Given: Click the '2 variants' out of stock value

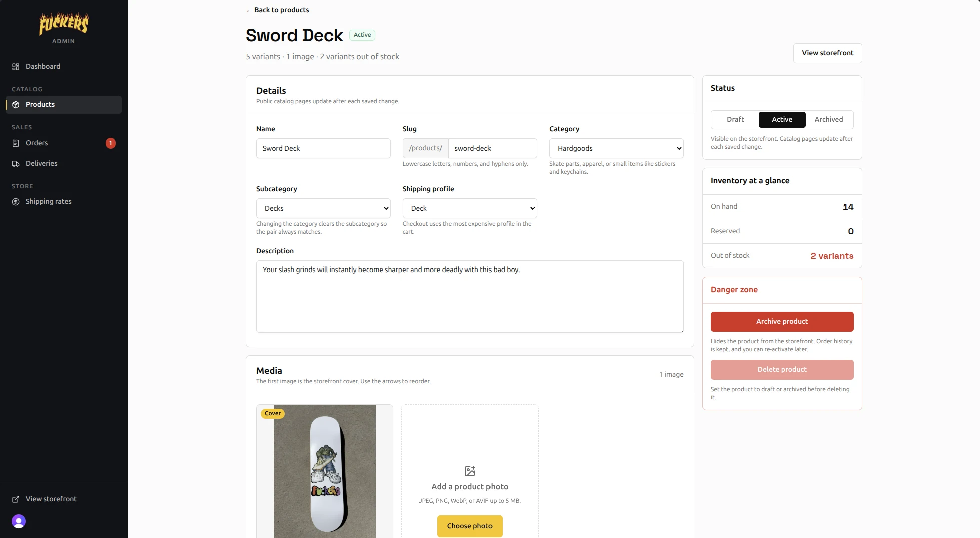Looking at the screenshot, I should 832,256.
